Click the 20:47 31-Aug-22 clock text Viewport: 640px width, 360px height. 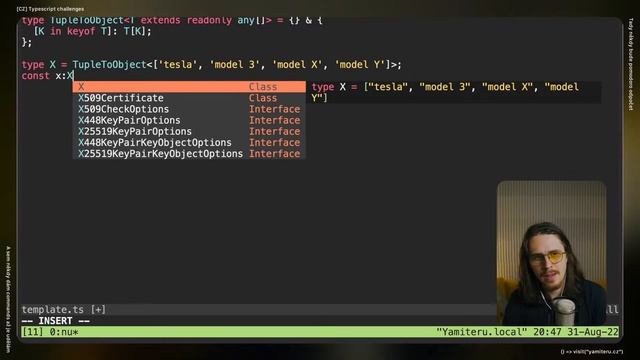576,332
